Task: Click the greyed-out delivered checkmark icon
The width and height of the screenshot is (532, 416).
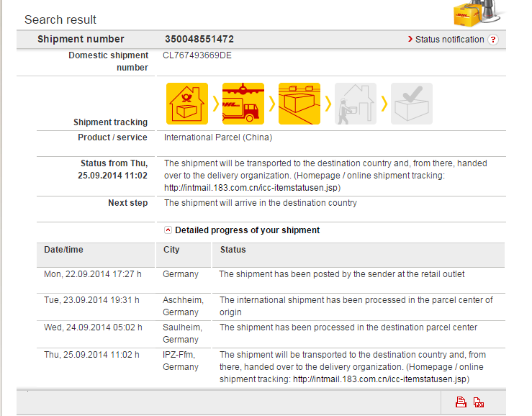Action: click(412, 104)
